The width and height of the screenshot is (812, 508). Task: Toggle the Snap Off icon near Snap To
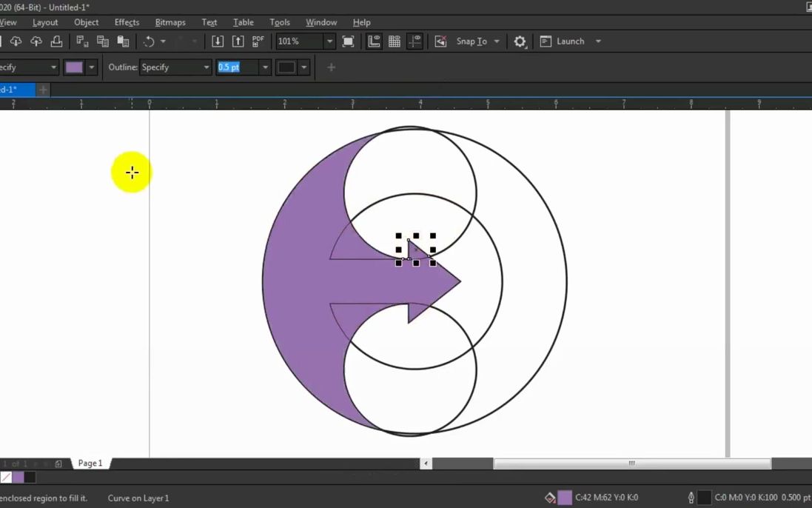pyautogui.click(x=441, y=41)
